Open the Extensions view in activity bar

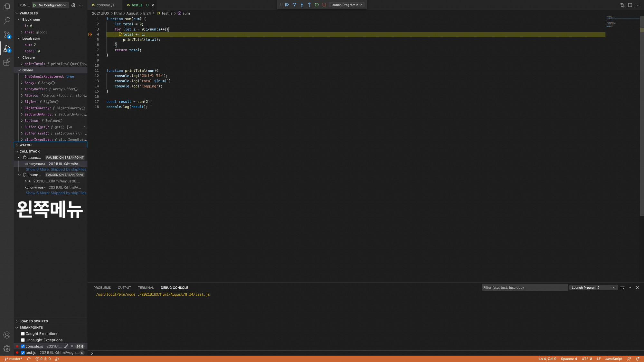[7, 62]
